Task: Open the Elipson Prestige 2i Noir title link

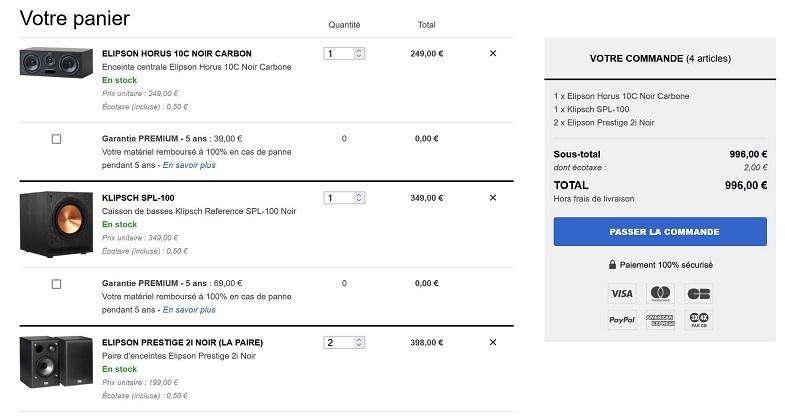Action: point(182,342)
